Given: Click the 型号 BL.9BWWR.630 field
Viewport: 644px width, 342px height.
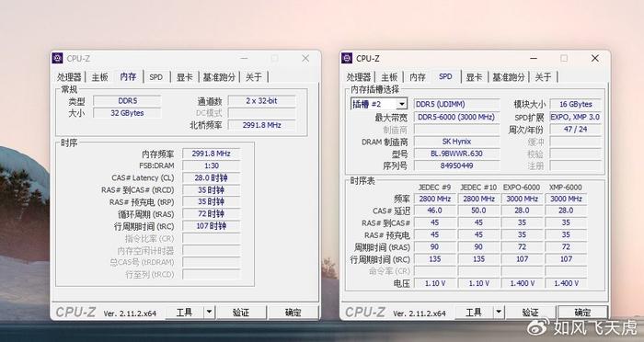Looking at the screenshot, I should [456, 154].
